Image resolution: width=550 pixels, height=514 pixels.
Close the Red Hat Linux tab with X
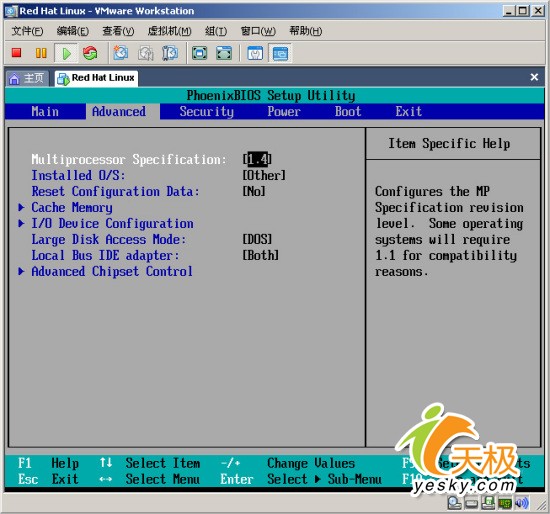534,77
